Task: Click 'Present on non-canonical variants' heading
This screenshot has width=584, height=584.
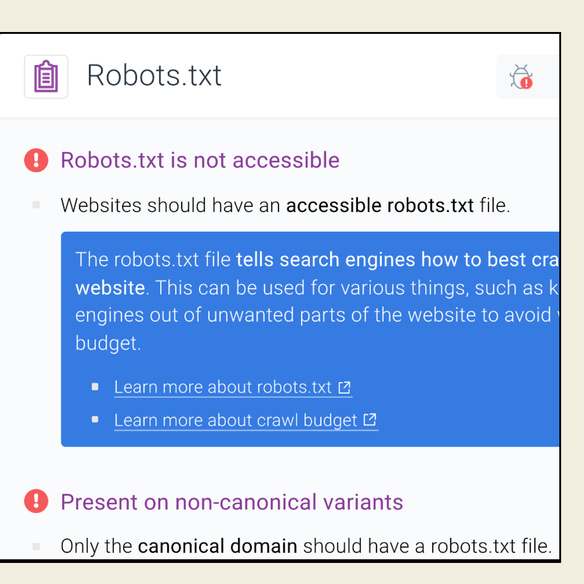Action: (232, 502)
